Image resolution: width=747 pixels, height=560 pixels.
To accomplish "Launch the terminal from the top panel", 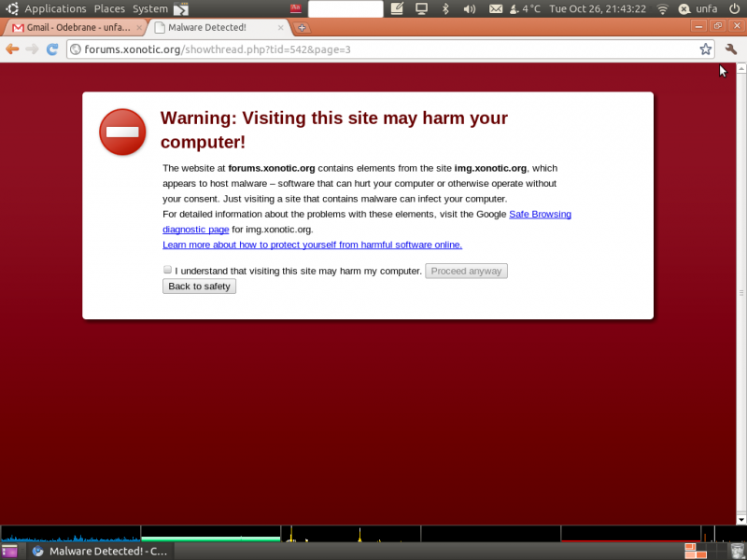I will click(181, 8).
